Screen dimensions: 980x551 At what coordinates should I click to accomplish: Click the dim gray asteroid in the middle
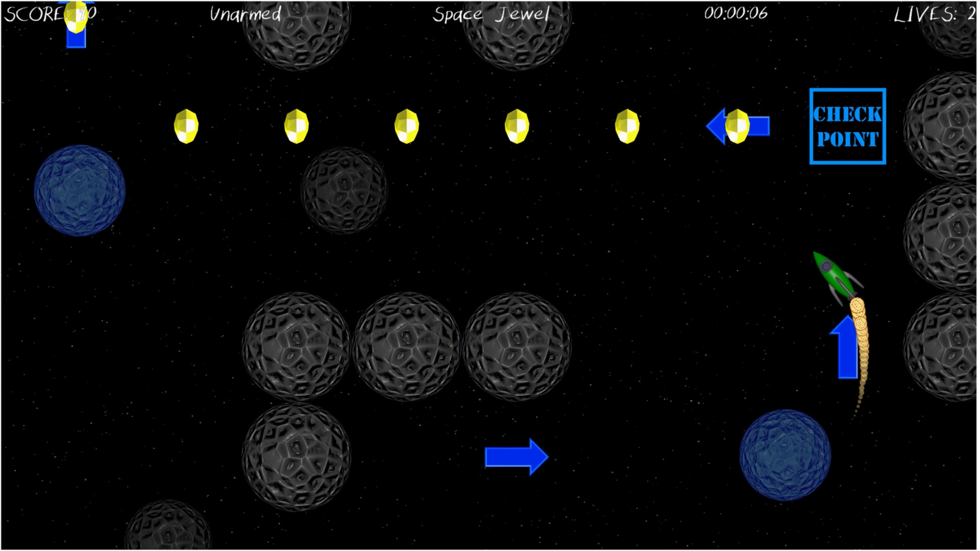point(344,190)
